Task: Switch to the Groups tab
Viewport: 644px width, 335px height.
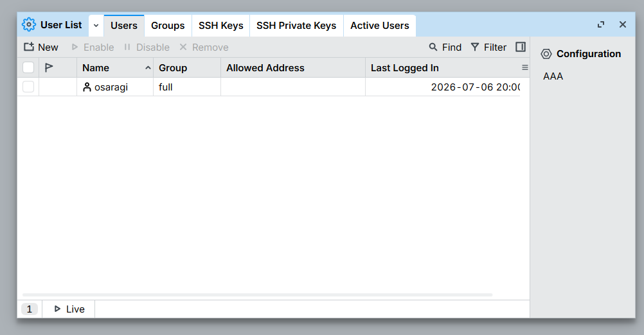Action: coord(168,26)
